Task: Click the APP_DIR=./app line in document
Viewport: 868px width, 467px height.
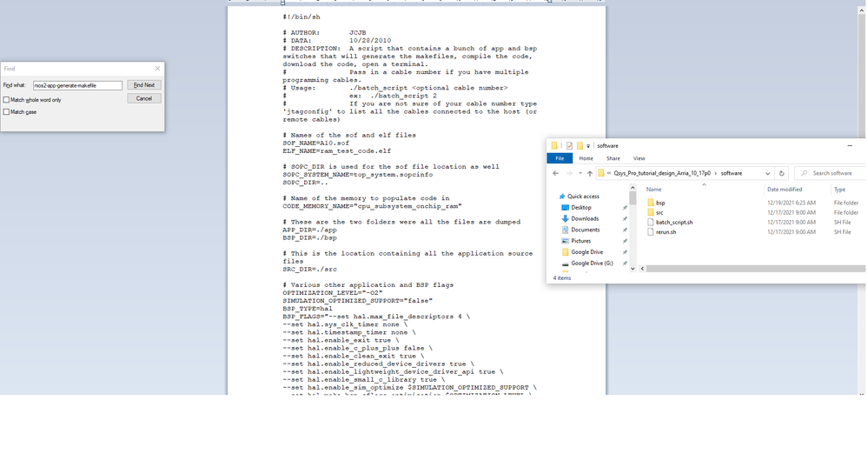Action: click(309, 230)
